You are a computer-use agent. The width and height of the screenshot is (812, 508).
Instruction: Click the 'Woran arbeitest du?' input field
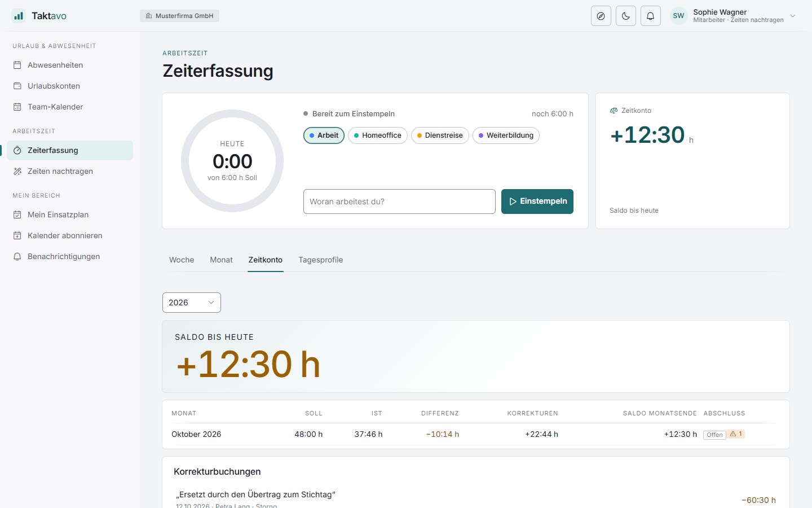[x=399, y=202]
